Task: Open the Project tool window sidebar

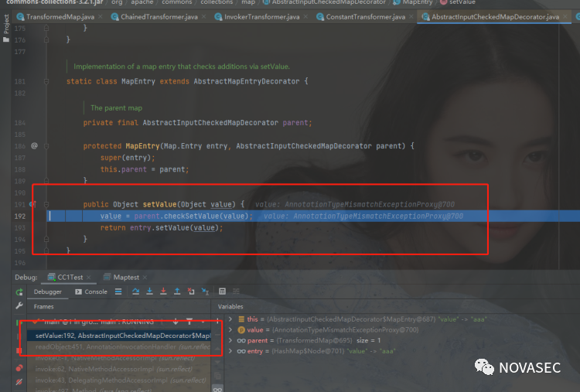Action: [6, 28]
